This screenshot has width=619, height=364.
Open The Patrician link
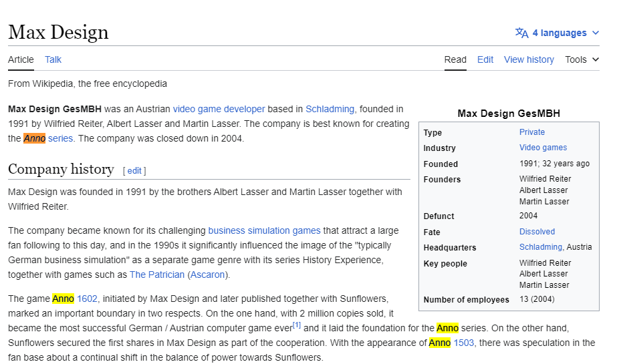(156, 275)
